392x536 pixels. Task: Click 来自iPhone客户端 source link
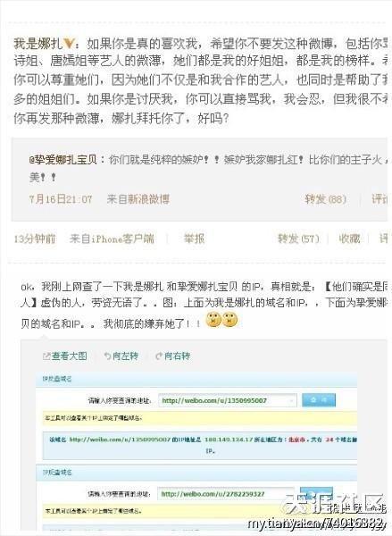point(112,239)
